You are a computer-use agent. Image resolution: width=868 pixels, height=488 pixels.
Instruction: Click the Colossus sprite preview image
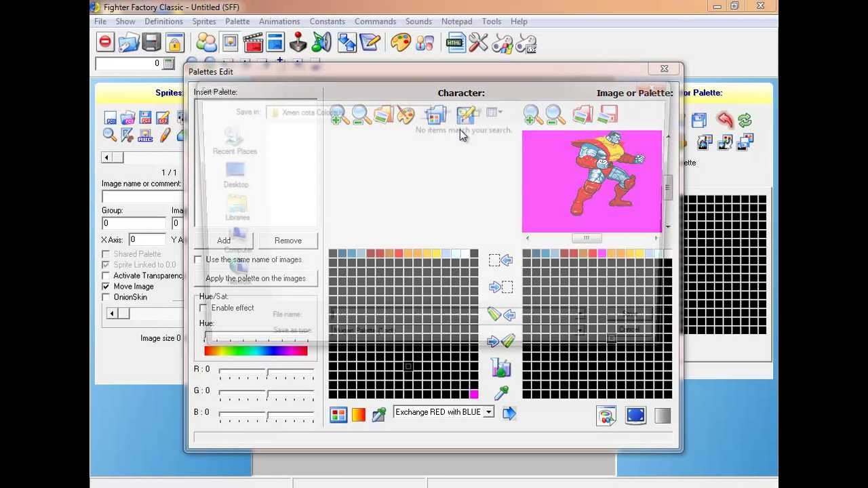591,181
